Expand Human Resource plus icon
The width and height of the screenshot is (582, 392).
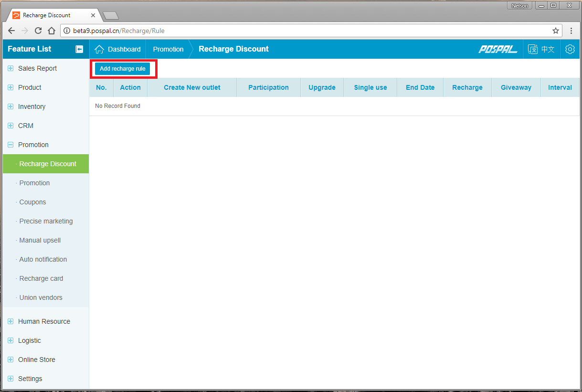[11, 321]
